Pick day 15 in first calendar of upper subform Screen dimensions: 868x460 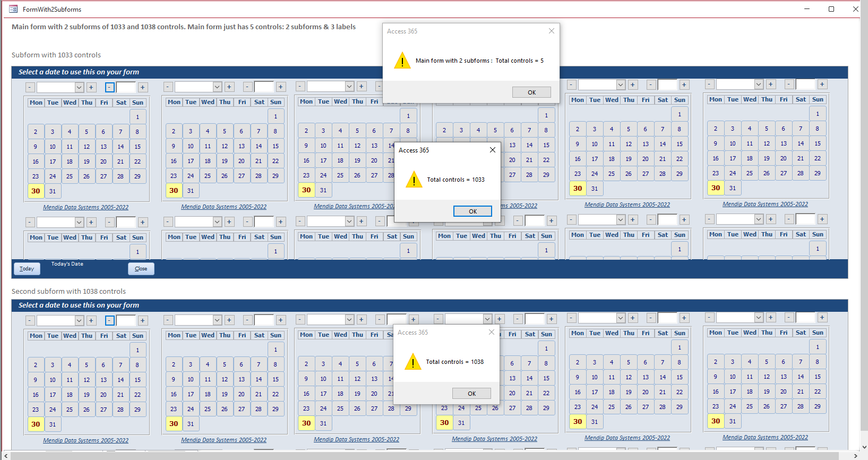pos(137,147)
